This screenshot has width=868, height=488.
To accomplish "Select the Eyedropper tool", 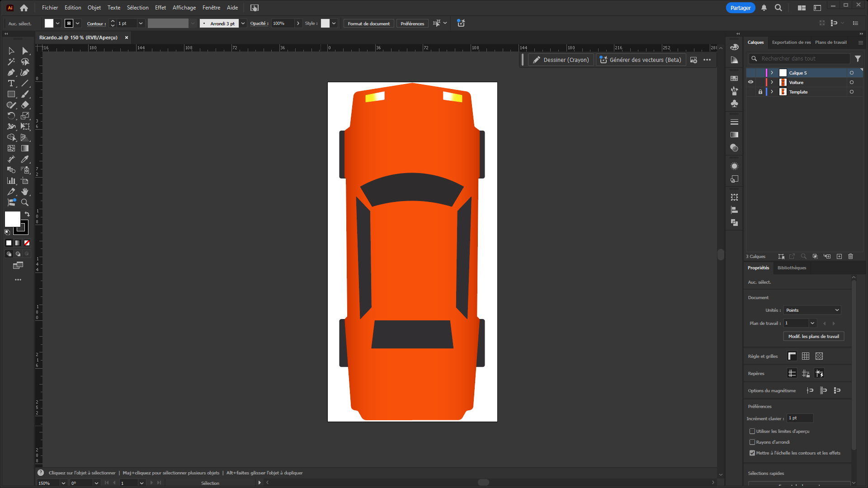I will tap(25, 160).
